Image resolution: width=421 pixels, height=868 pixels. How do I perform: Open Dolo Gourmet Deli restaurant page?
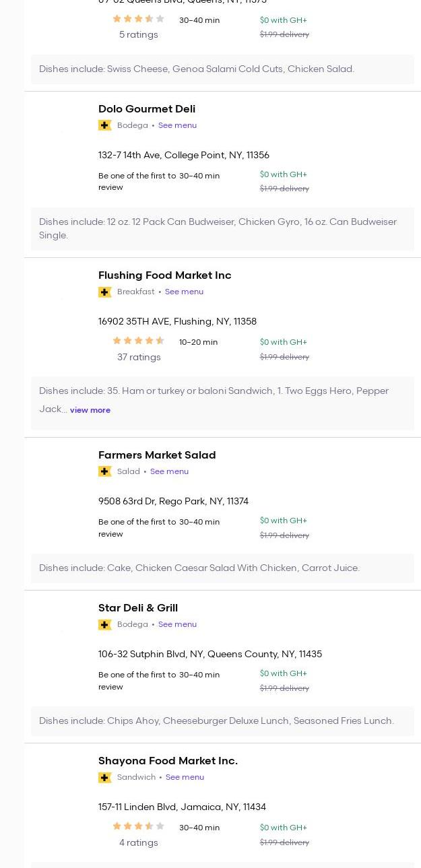coord(147,109)
